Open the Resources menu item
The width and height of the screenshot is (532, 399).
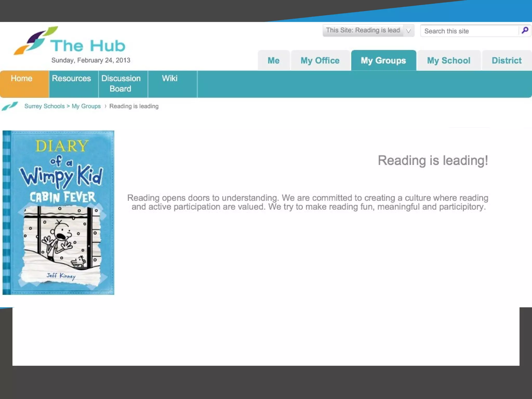coord(71,79)
